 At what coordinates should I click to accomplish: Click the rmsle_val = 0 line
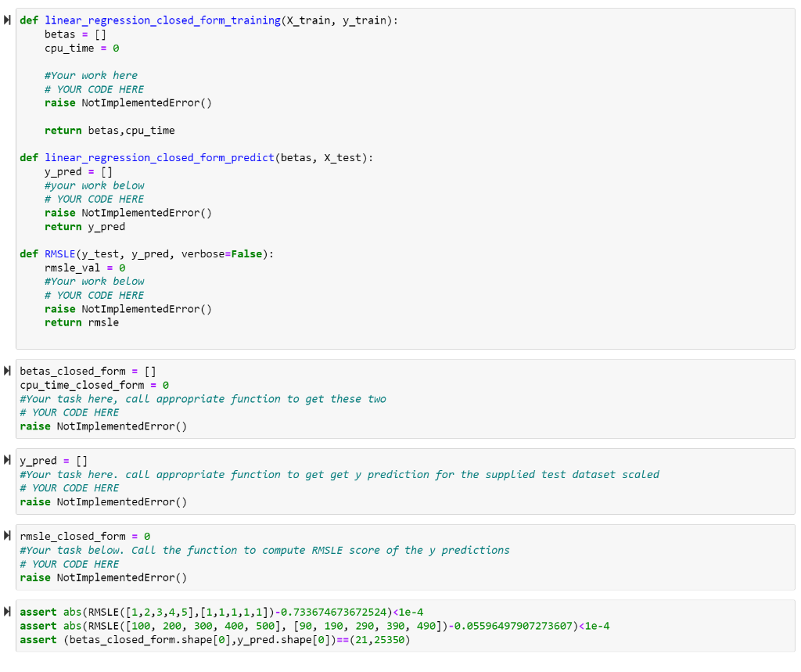[86, 267]
